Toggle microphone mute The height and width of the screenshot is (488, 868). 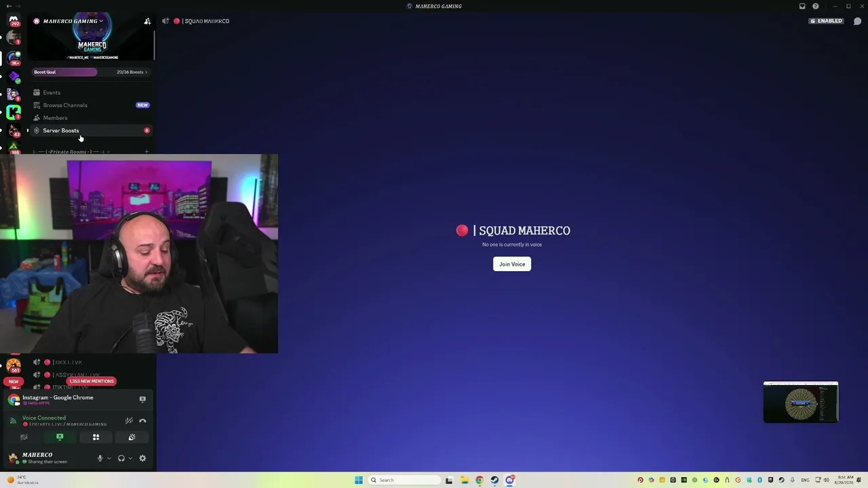click(100, 458)
